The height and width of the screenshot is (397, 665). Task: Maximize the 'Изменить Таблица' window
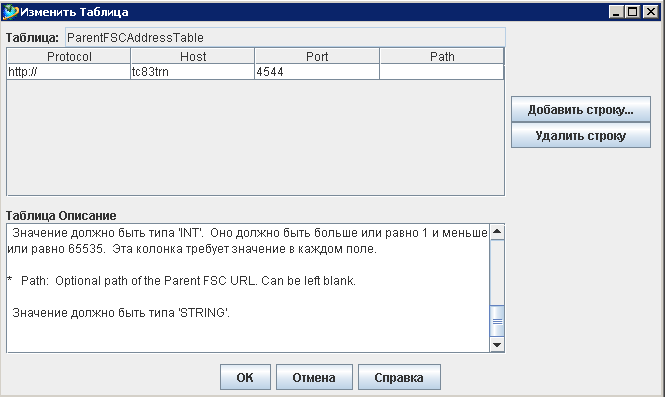coord(633,12)
